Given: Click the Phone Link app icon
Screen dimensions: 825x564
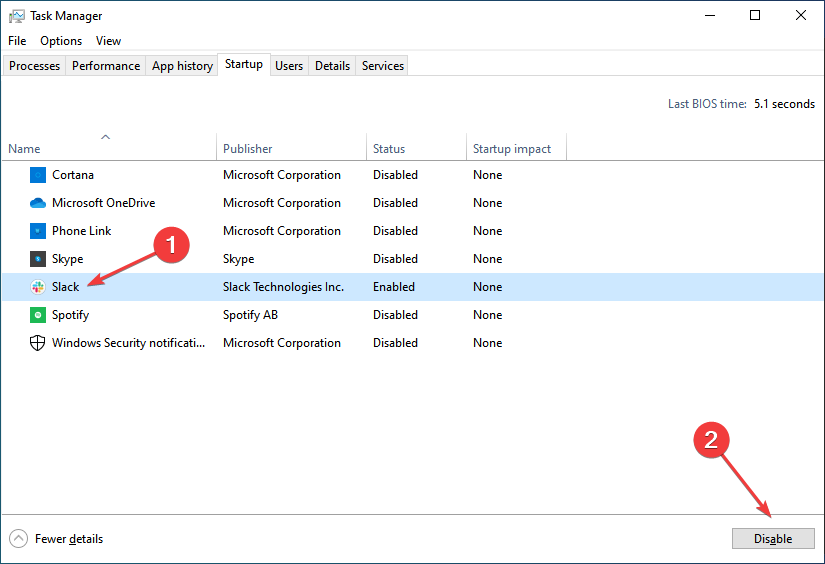Looking at the screenshot, I should [x=38, y=231].
